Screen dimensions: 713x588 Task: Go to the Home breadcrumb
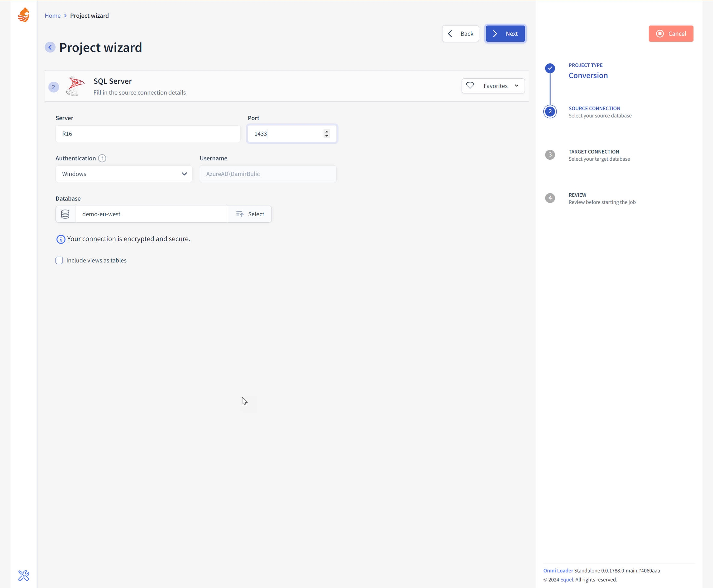(53, 15)
